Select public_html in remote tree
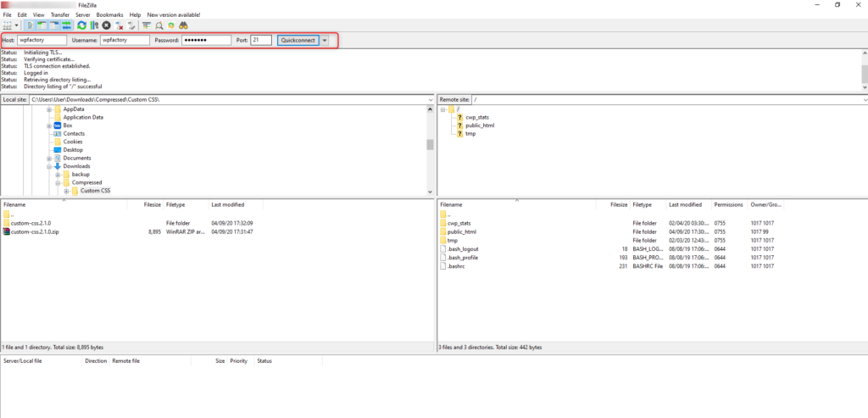Viewport: 868px width, 418px height. (x=480, y=125)
